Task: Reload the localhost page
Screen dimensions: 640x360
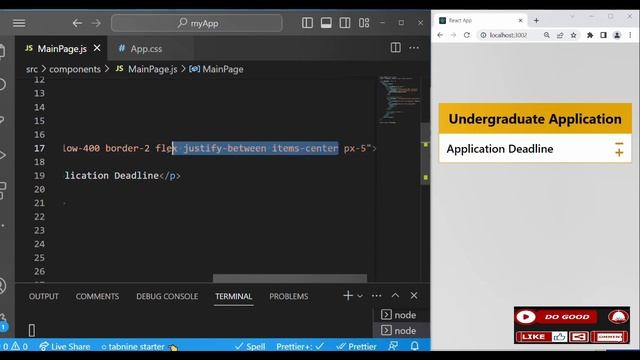Action: coord(467,35)
